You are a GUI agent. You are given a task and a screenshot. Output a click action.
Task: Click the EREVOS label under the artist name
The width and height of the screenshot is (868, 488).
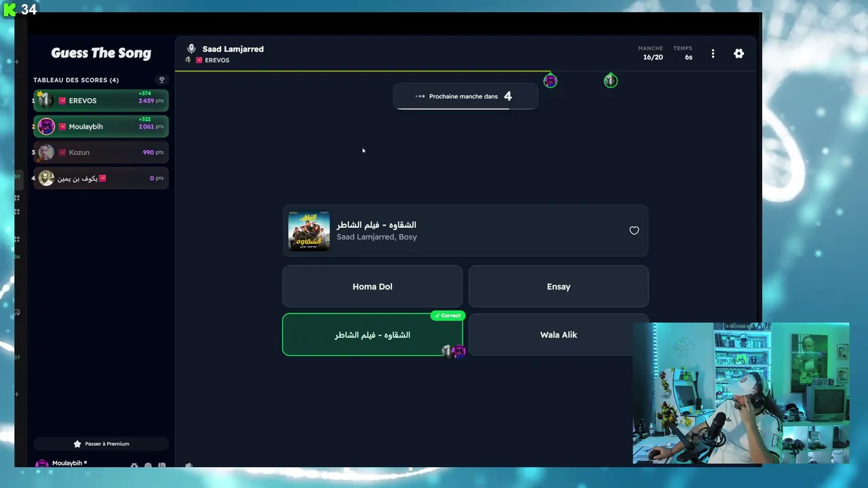click(217, 60)
